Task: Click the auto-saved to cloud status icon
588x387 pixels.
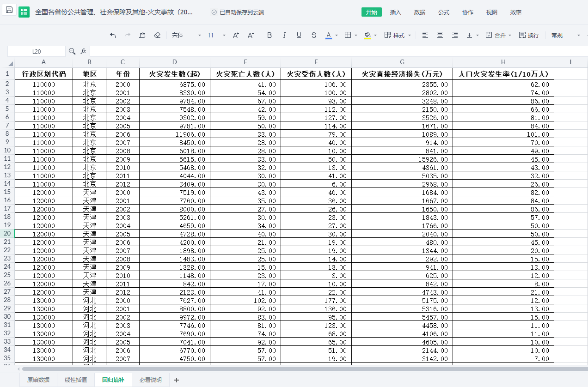Action: tap(214, 12)
